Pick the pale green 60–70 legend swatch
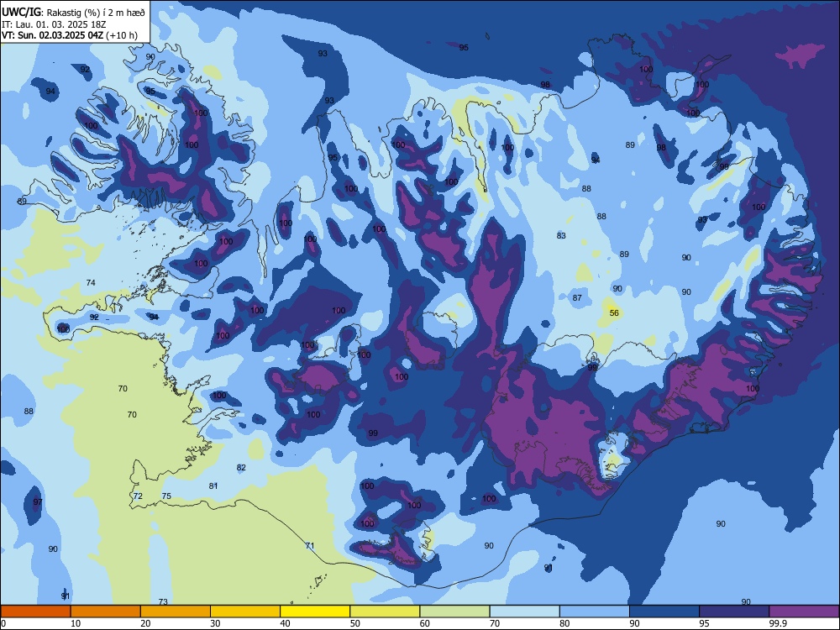 454,612
